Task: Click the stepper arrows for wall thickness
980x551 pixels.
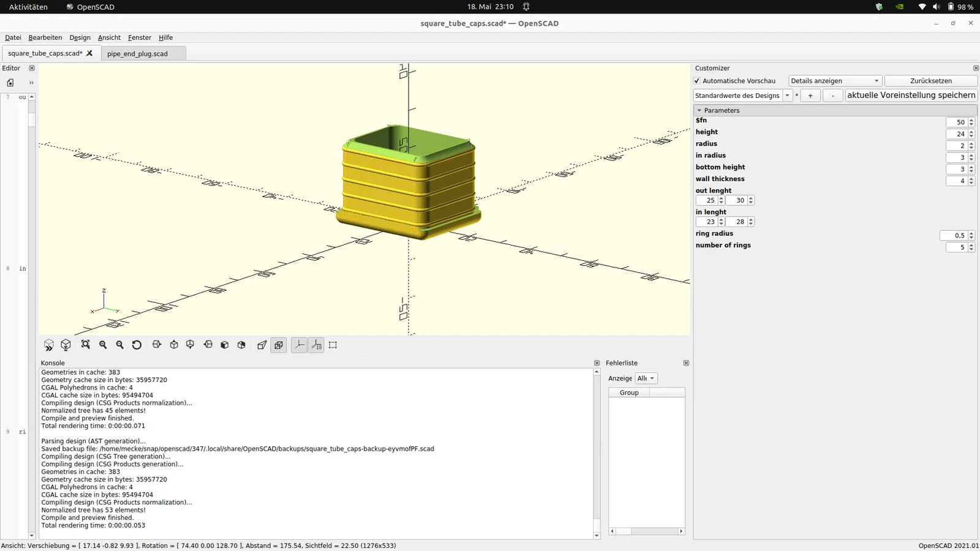Action: click(971, 181)
